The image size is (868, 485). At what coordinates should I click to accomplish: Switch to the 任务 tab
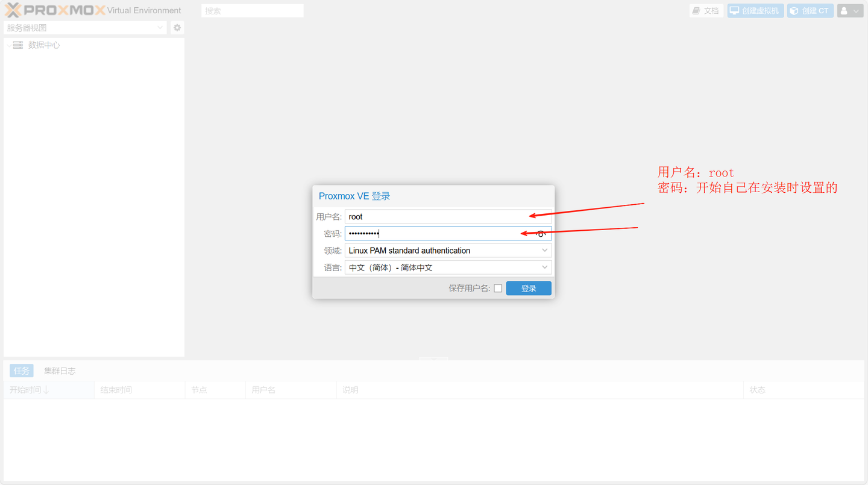pyautogui.click(x=22, y=371)
